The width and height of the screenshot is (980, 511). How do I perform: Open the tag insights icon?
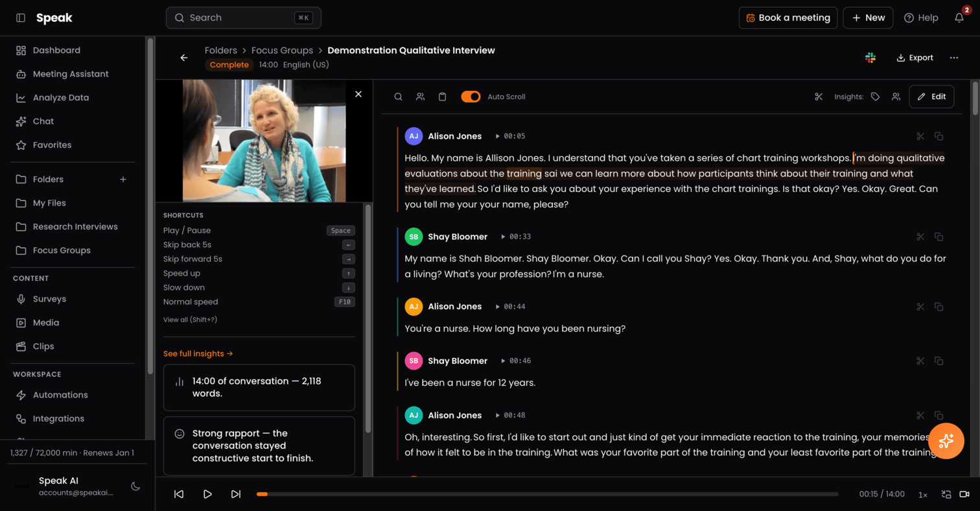tap(876, 97)
